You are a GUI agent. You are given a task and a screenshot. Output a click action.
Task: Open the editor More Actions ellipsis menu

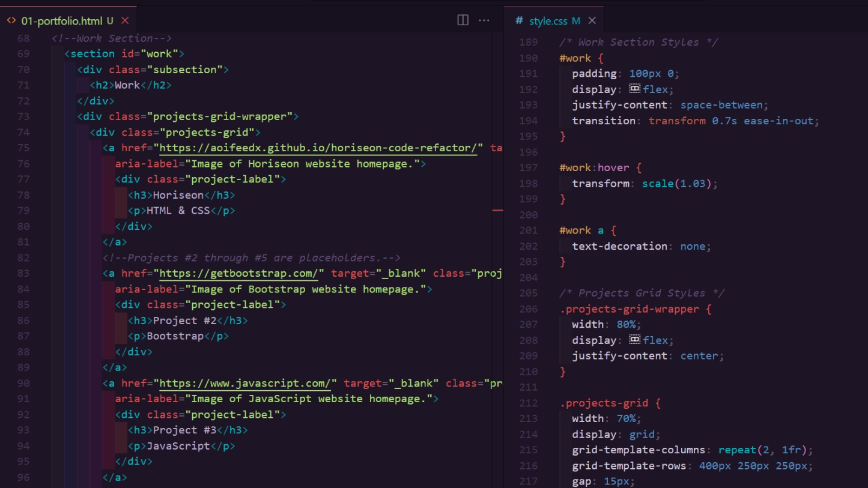[484, 20]
